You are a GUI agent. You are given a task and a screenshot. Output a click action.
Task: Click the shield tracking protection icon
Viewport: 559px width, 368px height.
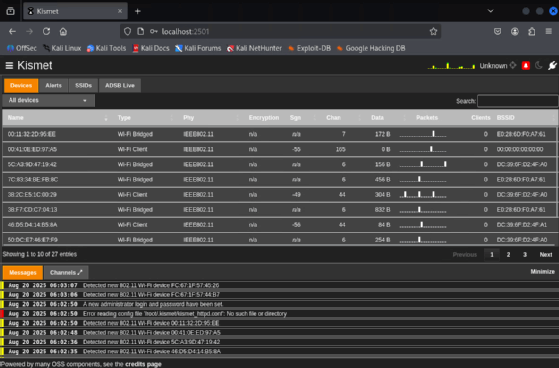tap(127, 31)
